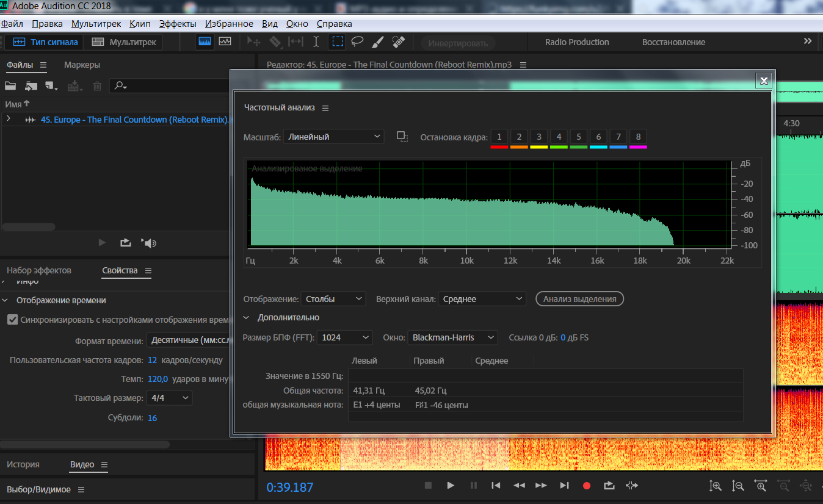Image resolution: width=823 pixels, height=504 pixels.
Task: Open the Масштаб Линейный dropdown
Action: (333, 137)
